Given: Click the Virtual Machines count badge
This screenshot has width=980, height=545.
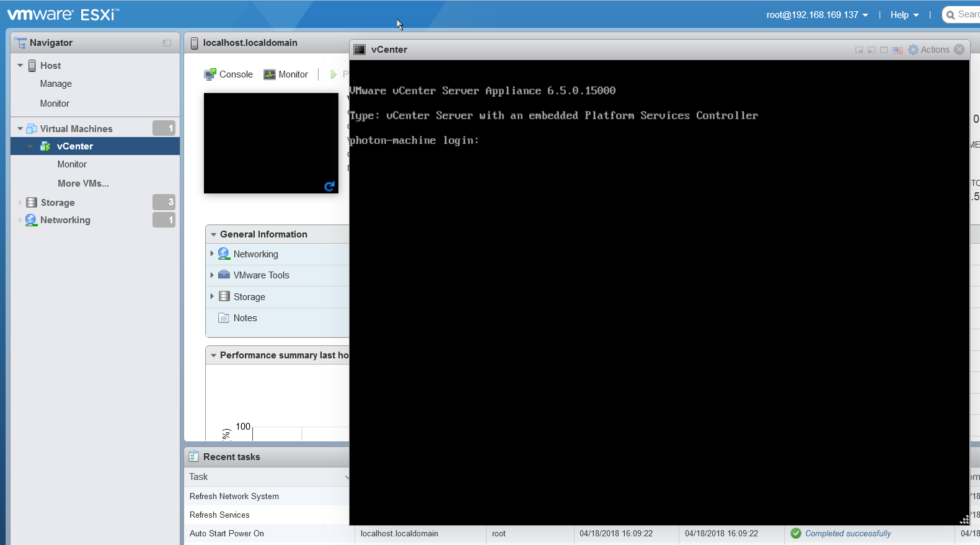Looking at the screenshot, I should [x=164, y=128].
